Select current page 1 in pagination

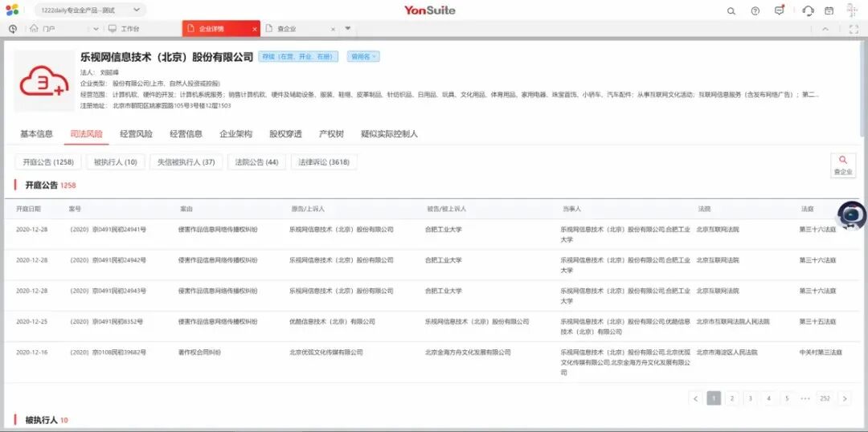pyautogui.click(x=714, y=398)
